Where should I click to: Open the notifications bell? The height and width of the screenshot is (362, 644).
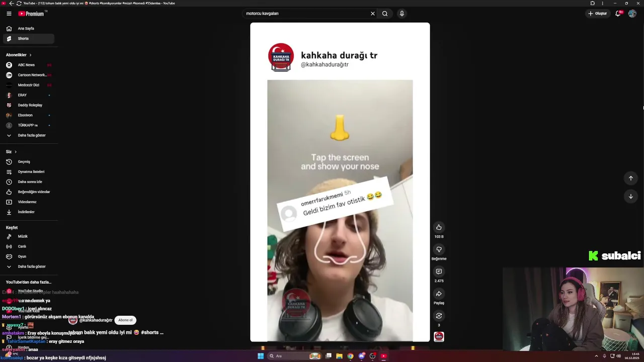(618, 14)
